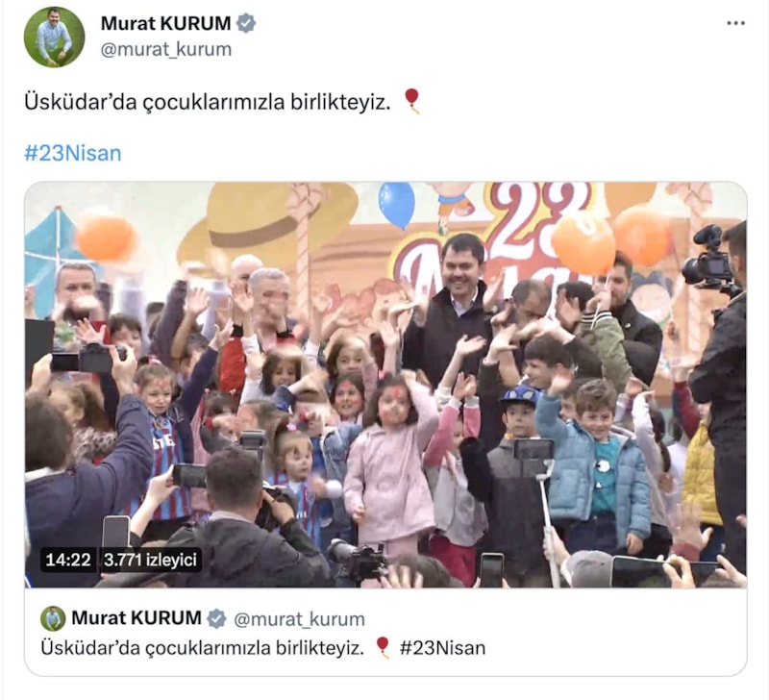
Task: Click the blue balloon in the video frame
Action: 396,204
